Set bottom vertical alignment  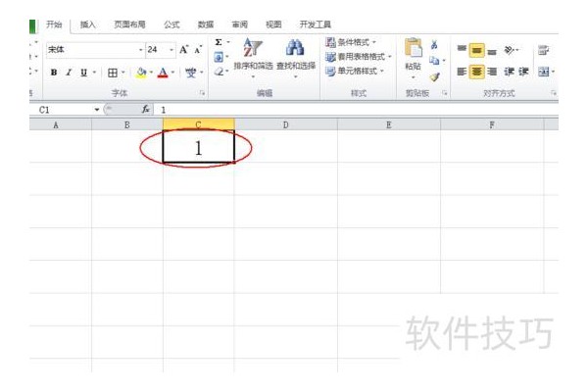tap(492, 50)
